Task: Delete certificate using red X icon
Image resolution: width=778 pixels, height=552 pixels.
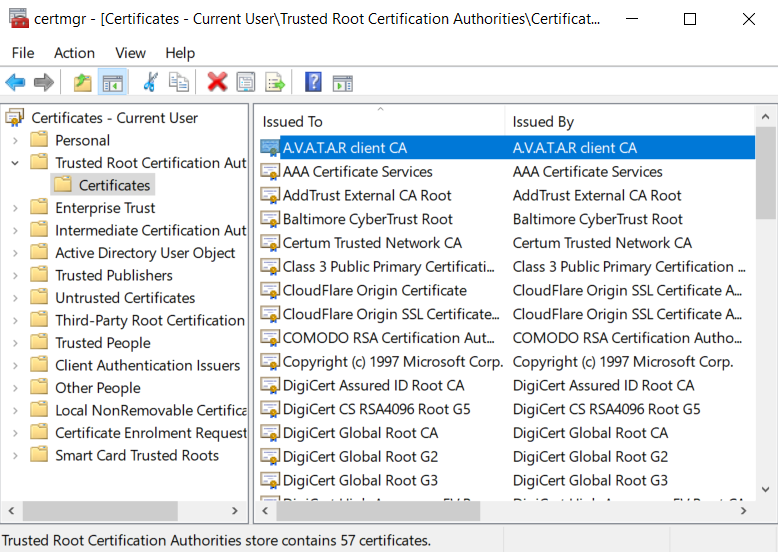Action: [217, 82]
